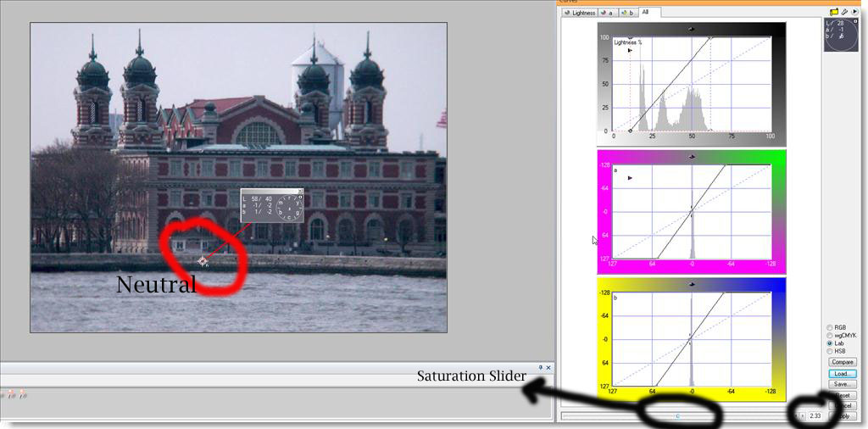
Task: Open the 'b' channel curve tab
Action: 628,12
